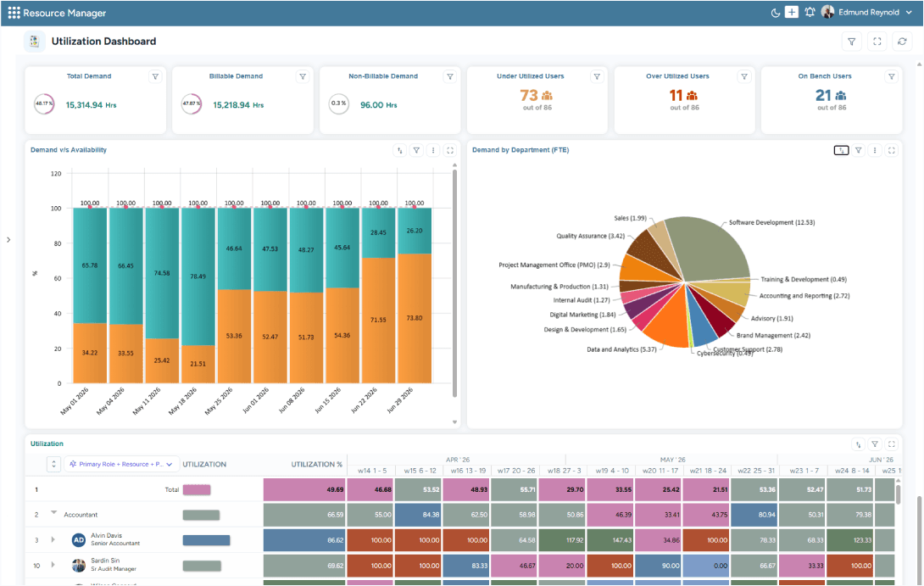Click the Billable Demand 47.87% progress ring
Viewport: 924px width, 586px height.
point(192,103)
